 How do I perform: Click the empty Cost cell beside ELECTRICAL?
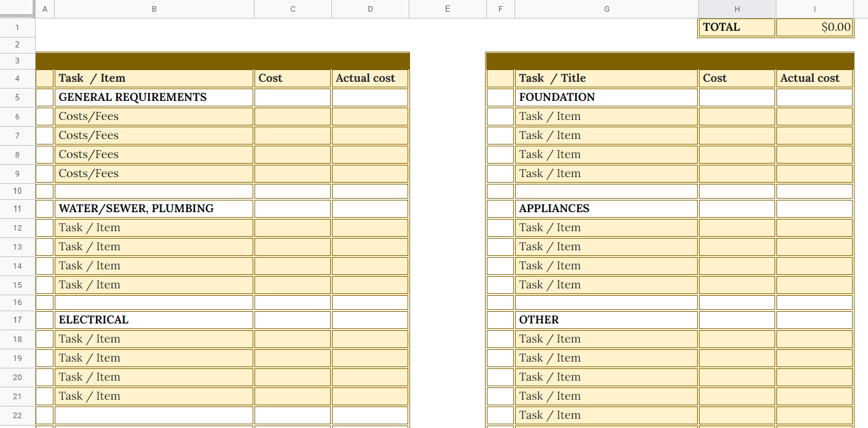coord(292,319)
